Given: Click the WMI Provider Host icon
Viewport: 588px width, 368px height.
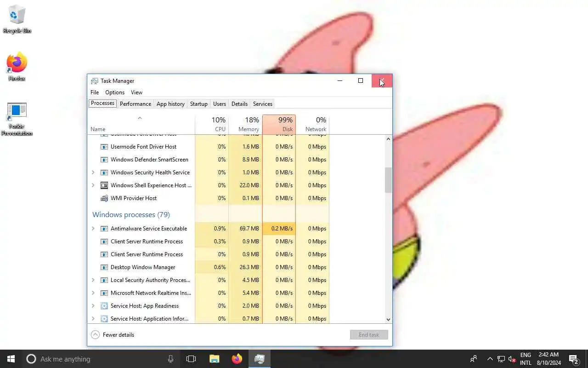Looking at the screenshot, I should [104, 198].
